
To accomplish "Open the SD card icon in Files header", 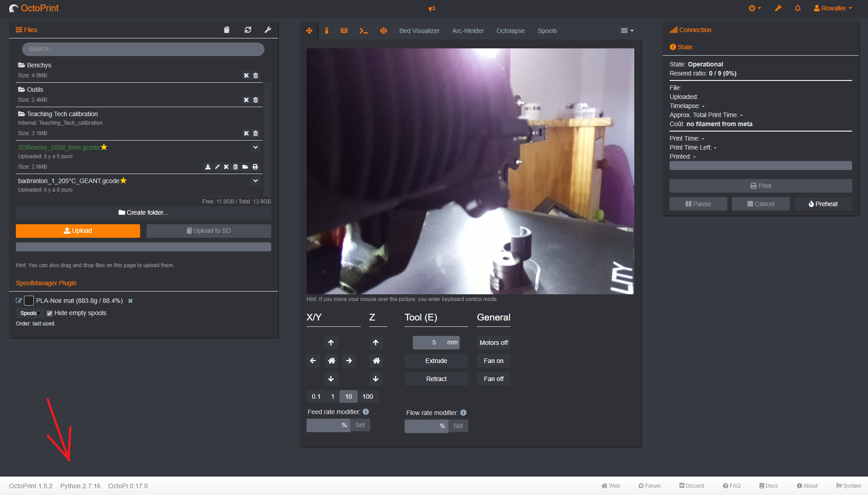I will point(226,30).
